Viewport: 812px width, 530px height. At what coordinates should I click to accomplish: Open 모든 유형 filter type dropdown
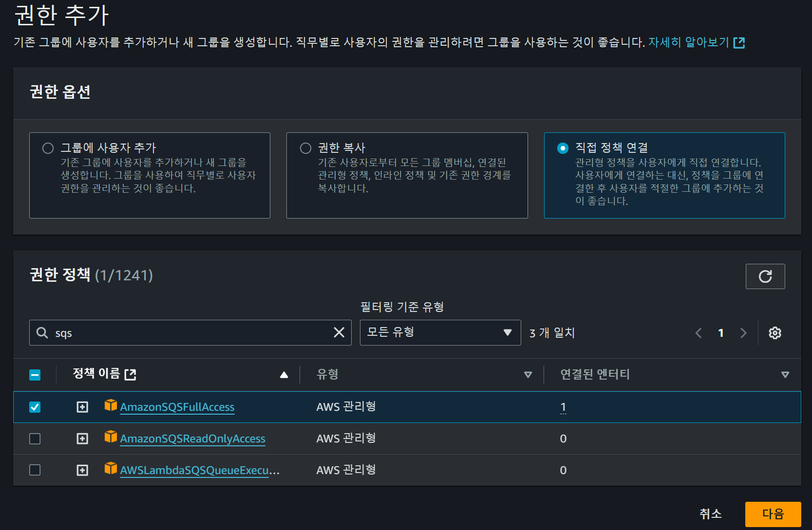point(440,332)
